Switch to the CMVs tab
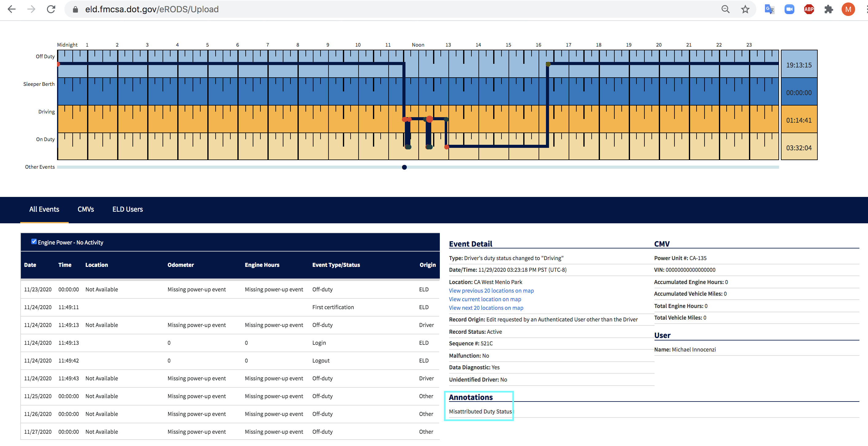The height and width of the screenshot is (446, 868). [x=86, y=209]
